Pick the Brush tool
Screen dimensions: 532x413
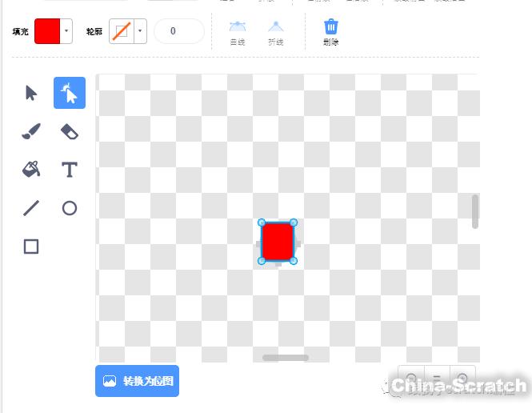tap(31, 131)
